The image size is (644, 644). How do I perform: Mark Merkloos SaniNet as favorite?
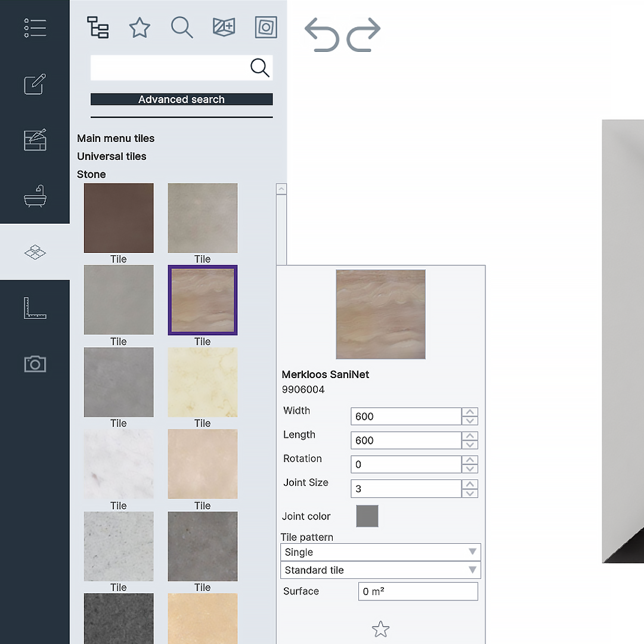point(380,629)
